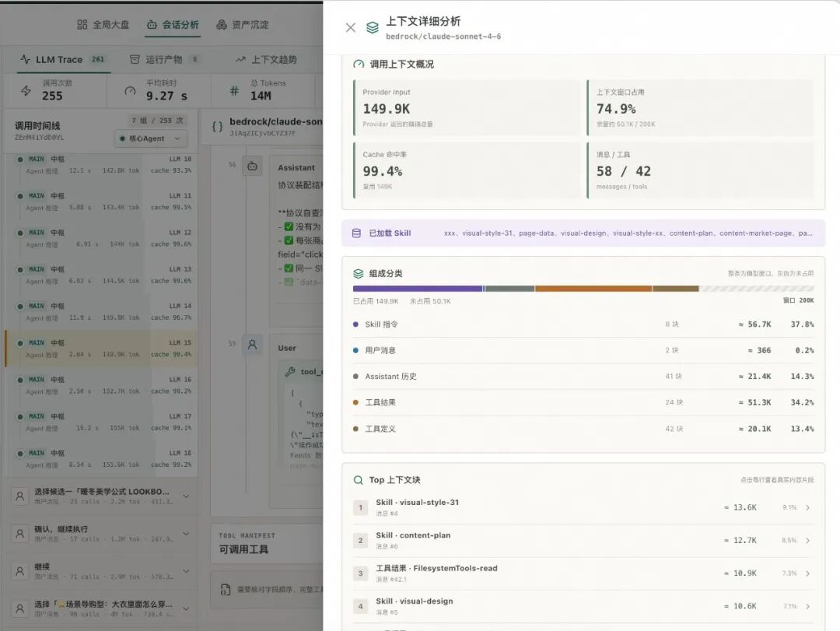Screen dimensions: 840x631
Task: Click the layers icon next to 组成分类
Action: click(x=359, y=273)
